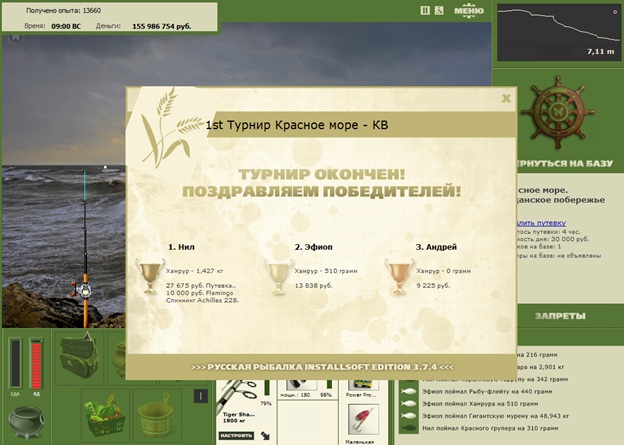The image size is (624, 445).
Task: Click the small circle in sonar display
Action: tap(615, 12)
